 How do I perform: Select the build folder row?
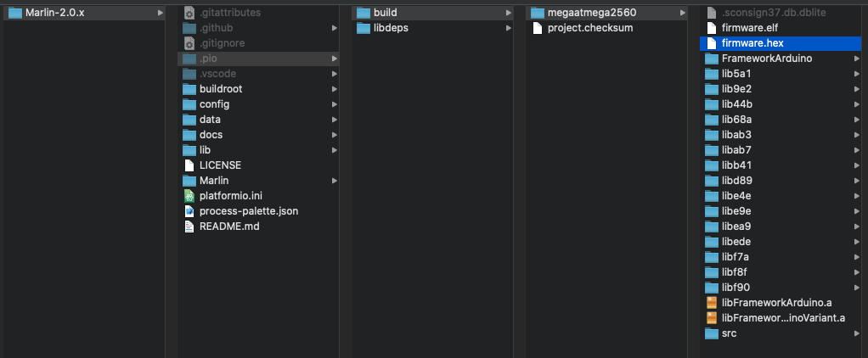pyautogui.click(x=432, y=13)
